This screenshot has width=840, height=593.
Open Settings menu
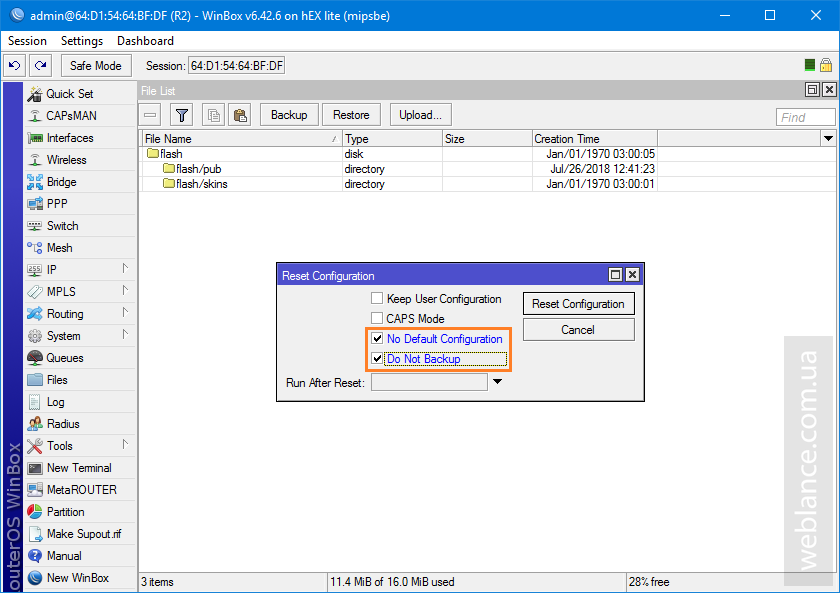(x=82, y=41)
